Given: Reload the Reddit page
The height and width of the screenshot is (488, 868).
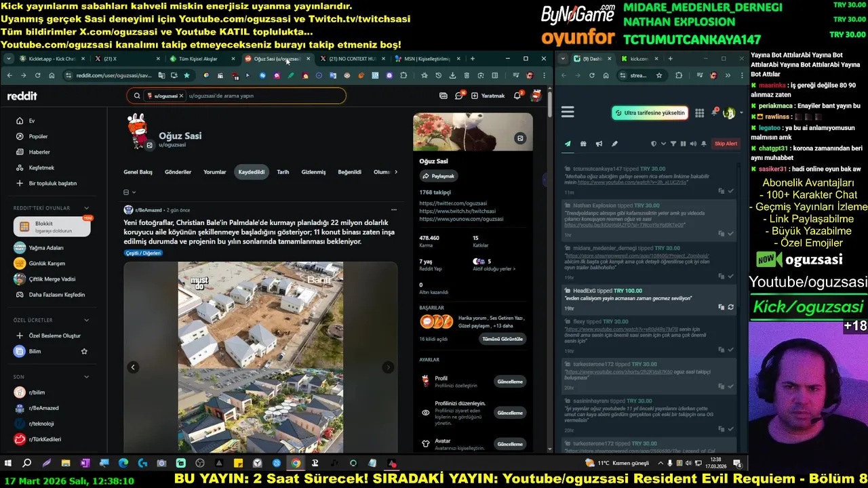Looking at the screenshot, I should point(37,75).
